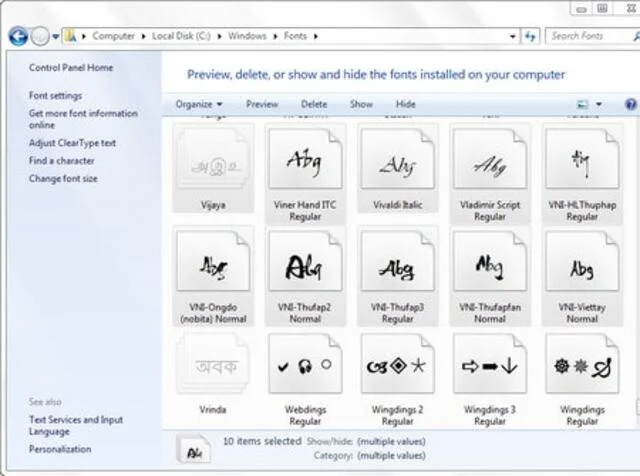Image resolution: width=640 pixels, height=476 pixels.
Task: Open Personalization link
Action: (x=60, y=449)
